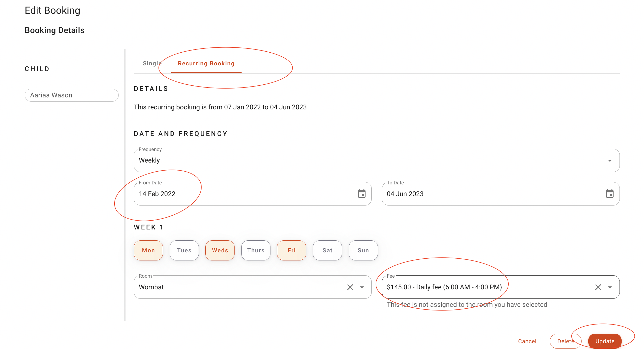Viewport: 644px width, 349px height.
Task: Expand the Room dropdown arrow
Action: pyautogui.click(x=362, y=287)
